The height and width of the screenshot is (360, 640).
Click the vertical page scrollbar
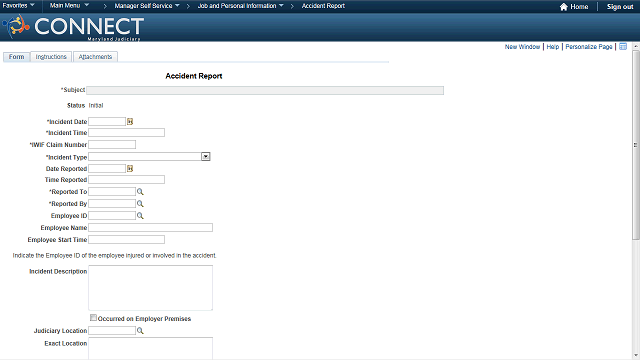(x=636, y=145)
